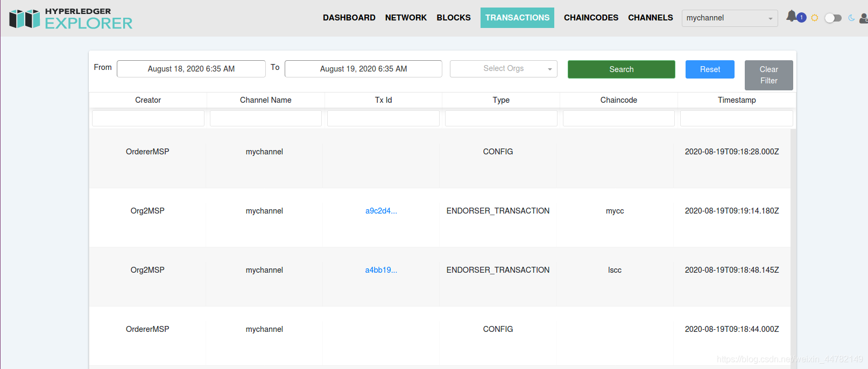This screenshot has width=868, height=369.
Task: Click mychannel cell in the mycc row
Action: click(x=264, y=211)
